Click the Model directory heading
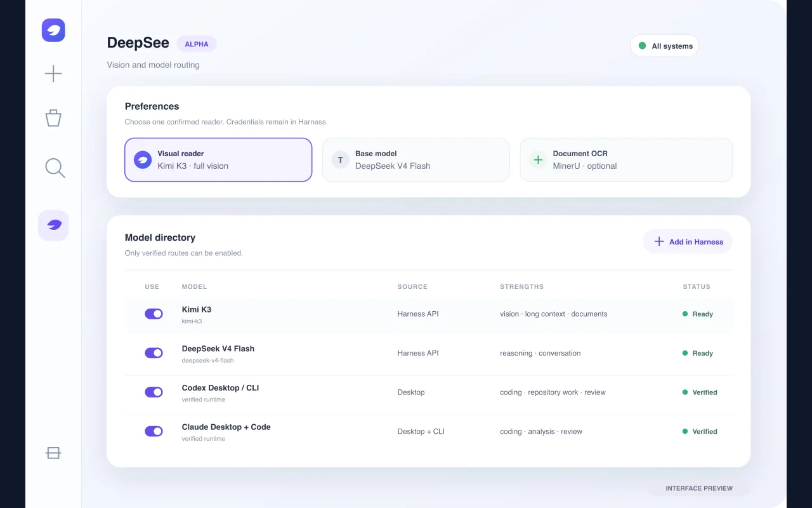Screen dimensions: 812x508 [x=160, y=237]
